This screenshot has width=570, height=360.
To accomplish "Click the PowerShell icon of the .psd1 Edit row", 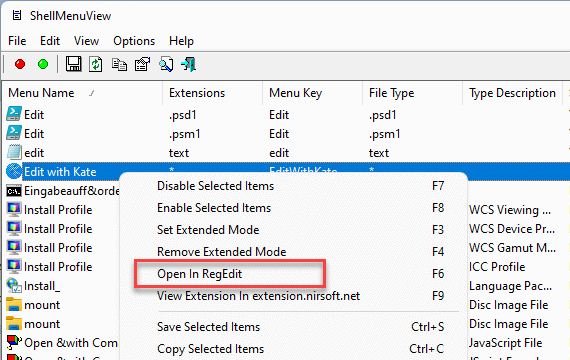I will click(x=14, y=114).
